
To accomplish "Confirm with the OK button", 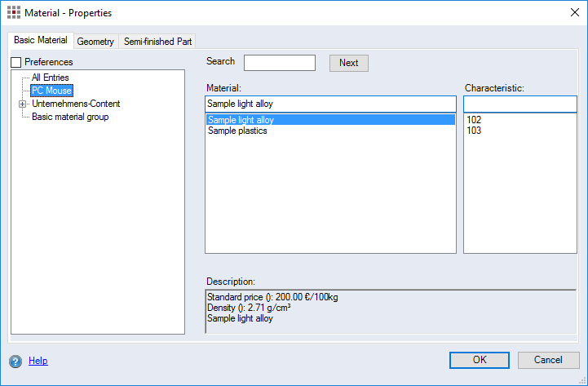I will click(480, 360).
